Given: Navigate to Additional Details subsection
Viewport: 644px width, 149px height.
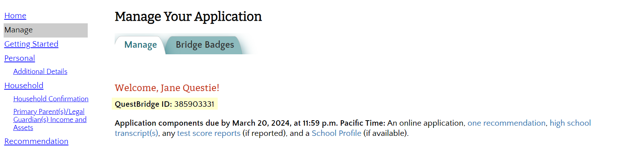Looking at the screenshot, I should (40, 71).
